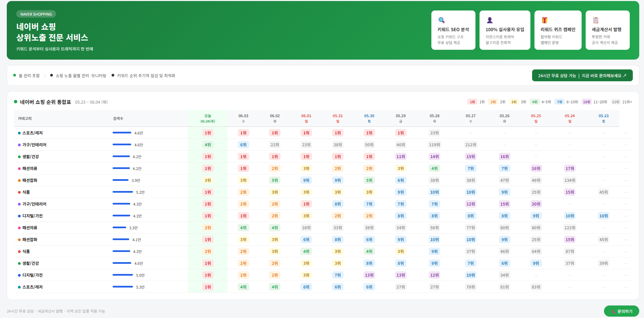
Task: Click the green 문의하기 button
Action: tap(622, 311)
